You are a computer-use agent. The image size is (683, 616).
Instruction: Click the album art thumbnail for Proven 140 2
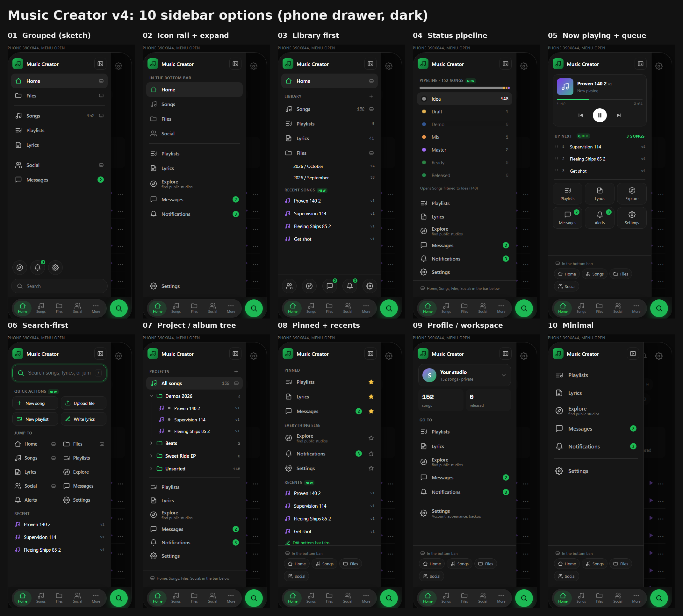(565, 87)
